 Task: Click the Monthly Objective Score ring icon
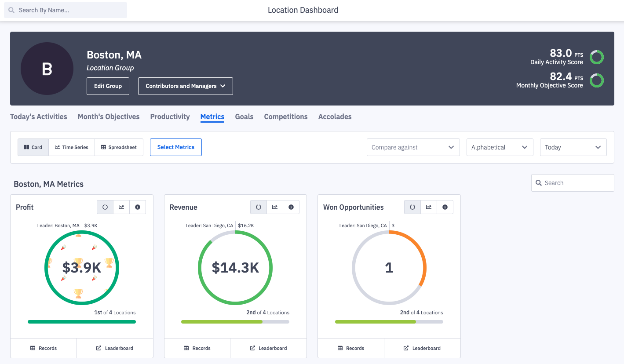click(597, 80)
